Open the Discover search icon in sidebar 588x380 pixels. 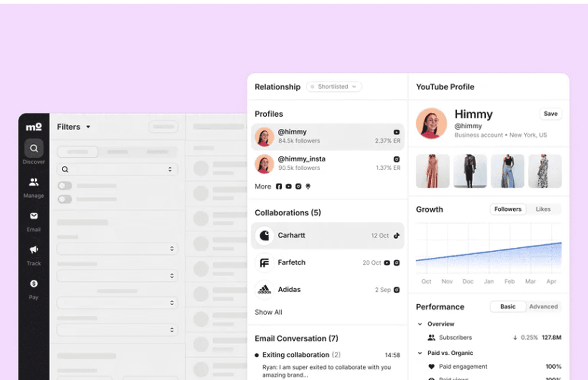34,148
